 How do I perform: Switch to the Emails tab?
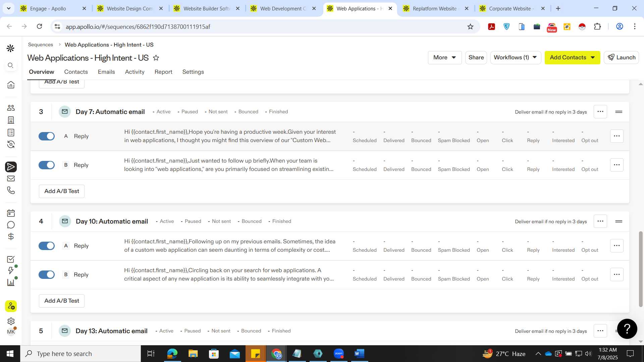click(x=106, y=72)
